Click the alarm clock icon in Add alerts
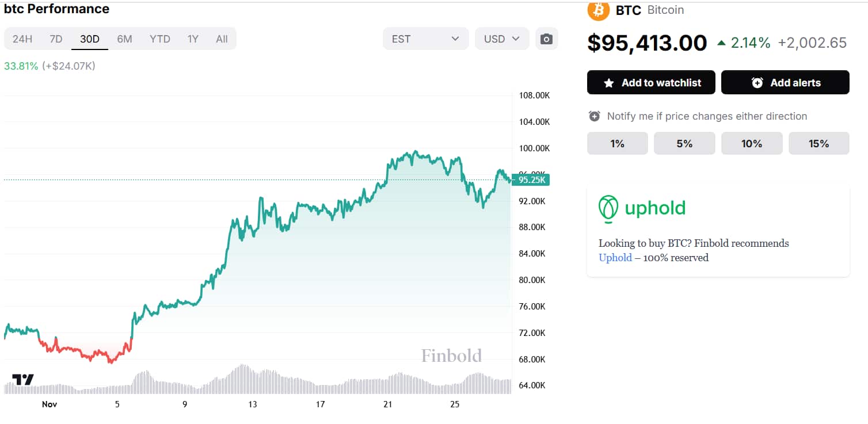Viewport: 868px width, 424px height. pos(757,83)
